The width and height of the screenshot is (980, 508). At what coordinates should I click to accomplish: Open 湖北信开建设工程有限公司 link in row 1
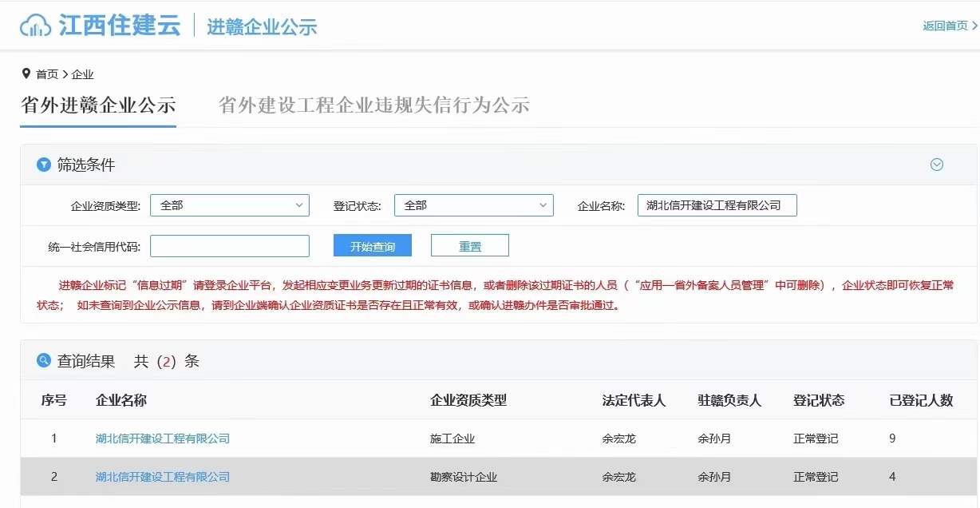click(x=163, y=439)
